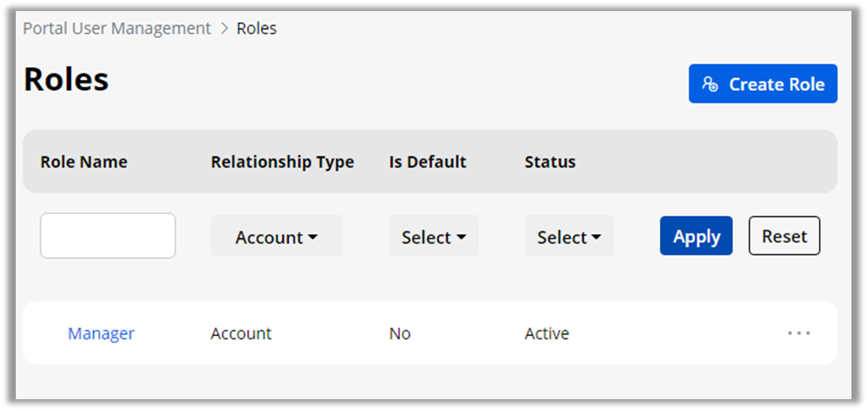
Task: Click the No value under Is Default
Action: (x=399, y=334)
